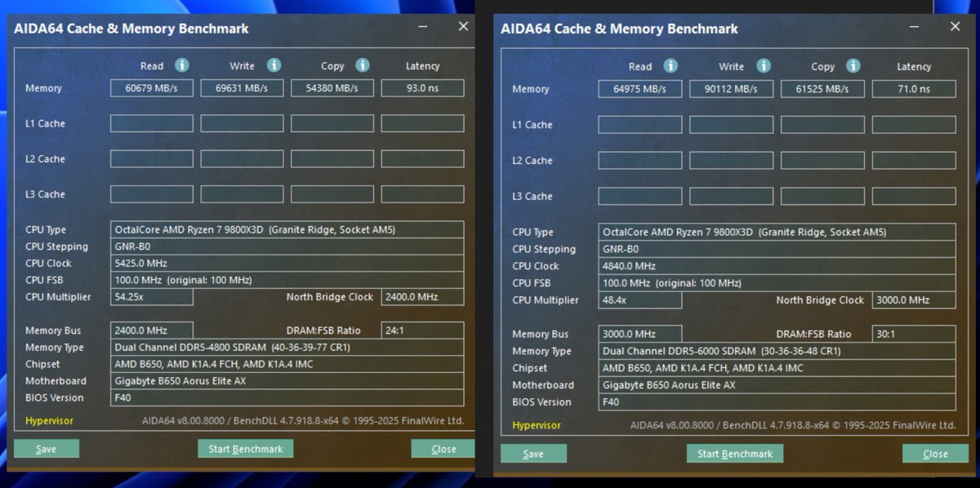The width and height of the screenshot is (980, 488).
Task: Click CPU Clock value 4840.0 MHz
Action: (x=777, y=266)
